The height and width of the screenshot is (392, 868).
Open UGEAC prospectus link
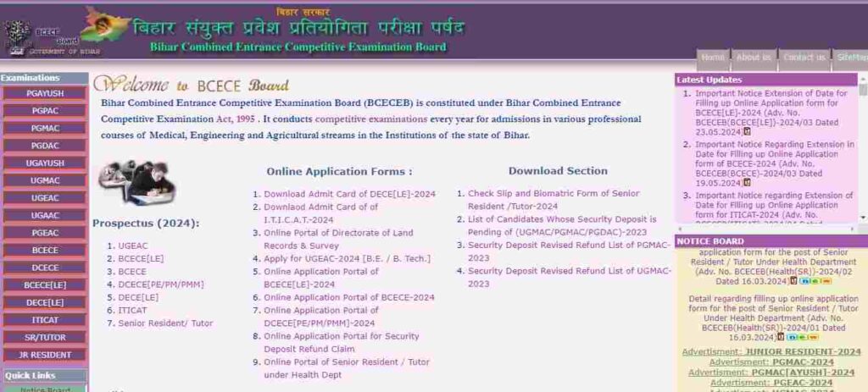133,246
